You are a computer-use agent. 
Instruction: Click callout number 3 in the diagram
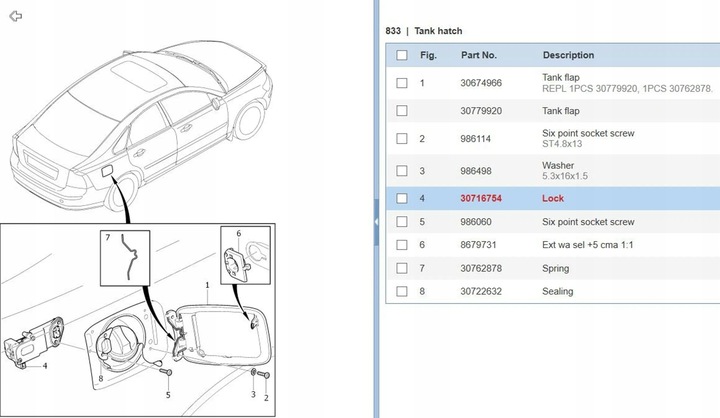click(x=253, y=394)
